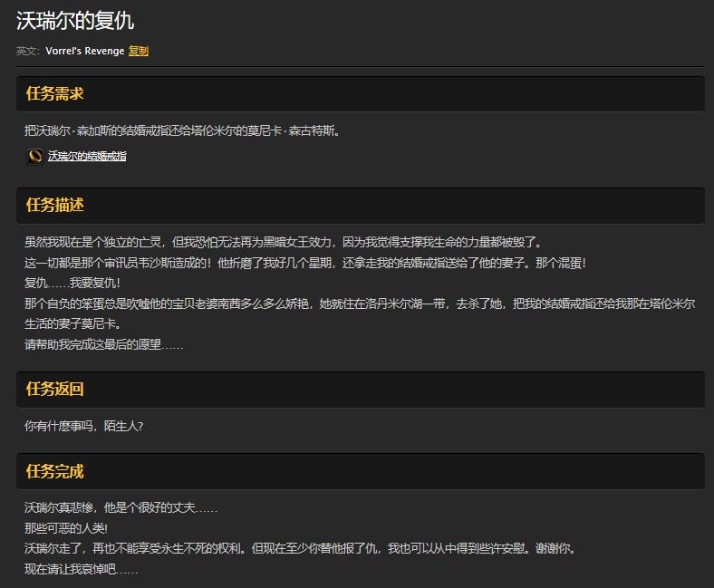Click the 复制 copy link beside Vorrel's Revenge
Screen dimensions: 714x588
pos(139,51)
